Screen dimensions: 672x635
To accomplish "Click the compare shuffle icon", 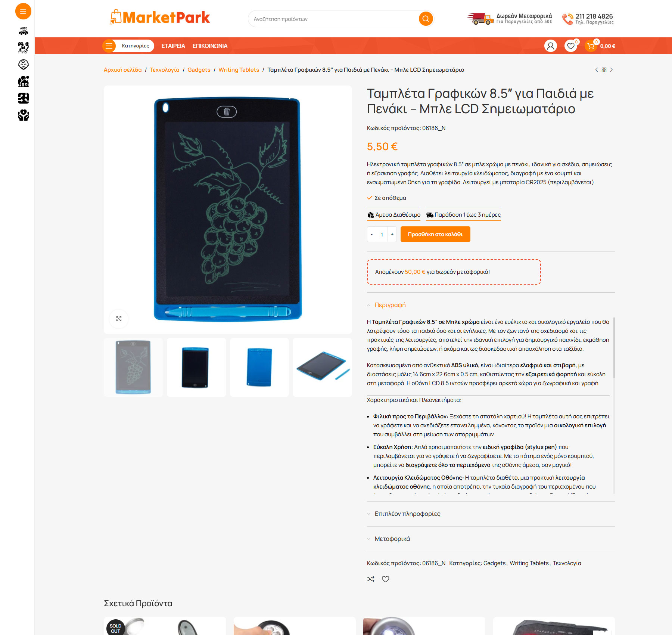I will click(x=370, y=579).
